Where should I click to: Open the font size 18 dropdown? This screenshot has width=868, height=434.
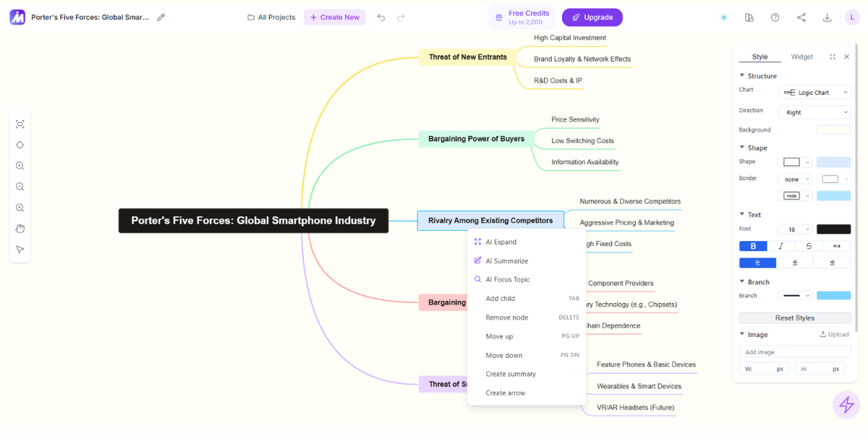click(795, 229)
